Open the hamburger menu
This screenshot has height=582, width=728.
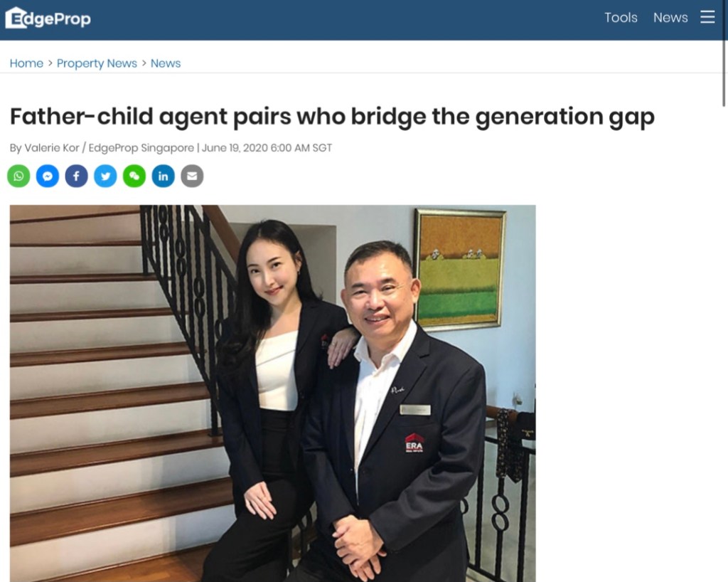[x=707, y=18]
